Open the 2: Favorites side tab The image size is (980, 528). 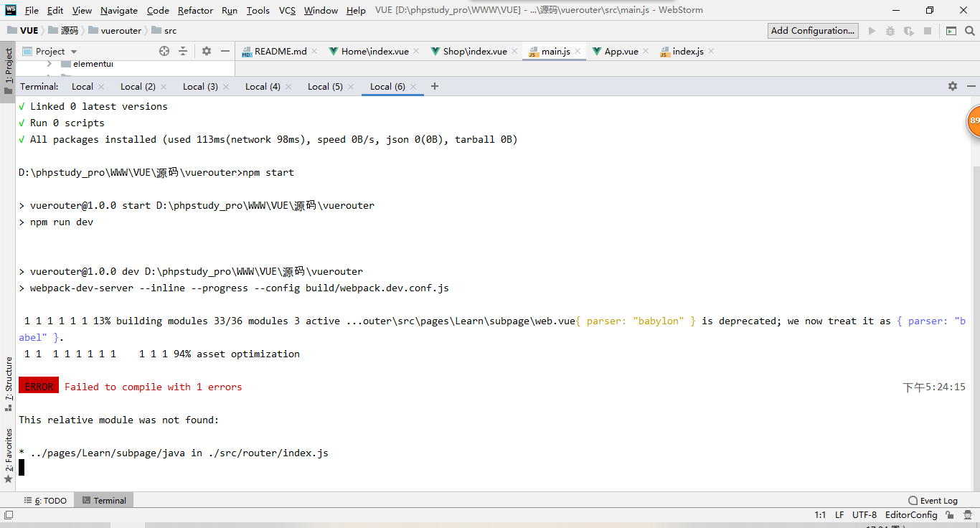click(8, 456)
